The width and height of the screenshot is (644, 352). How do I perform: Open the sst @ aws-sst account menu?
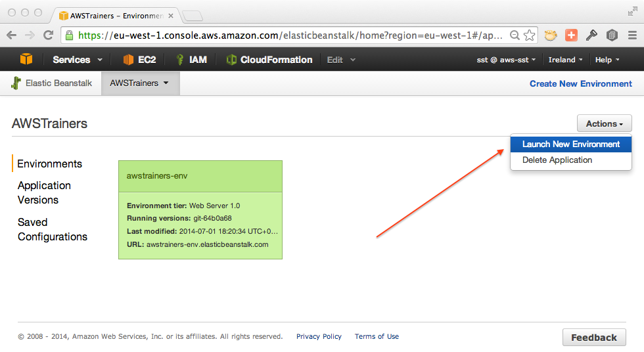point(506,60)
